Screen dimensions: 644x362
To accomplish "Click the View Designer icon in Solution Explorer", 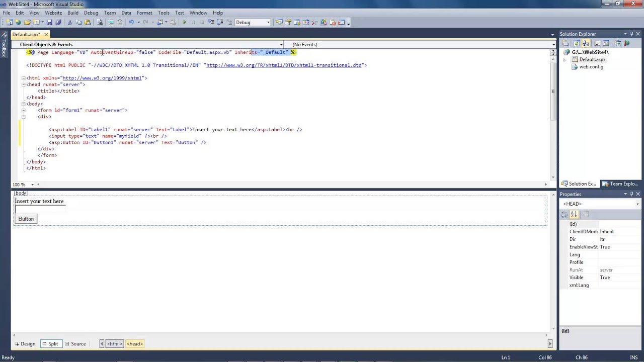I will coord(606,43).
